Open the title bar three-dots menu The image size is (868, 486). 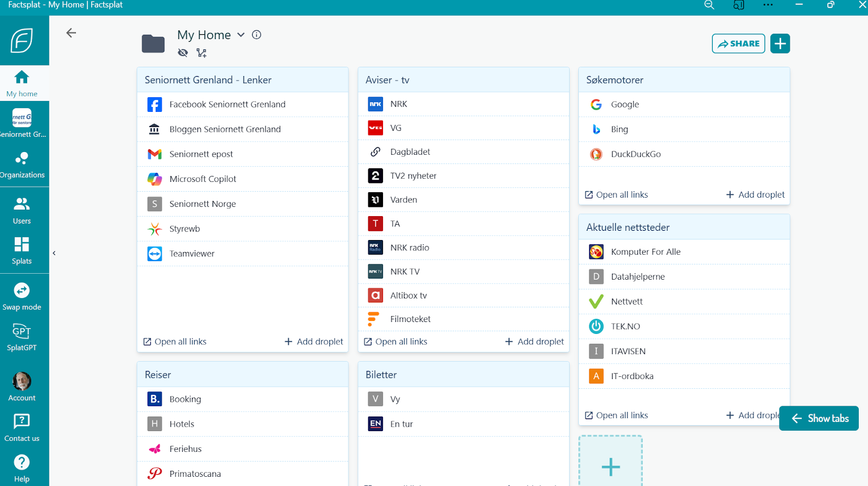click(x=768, y=5)
